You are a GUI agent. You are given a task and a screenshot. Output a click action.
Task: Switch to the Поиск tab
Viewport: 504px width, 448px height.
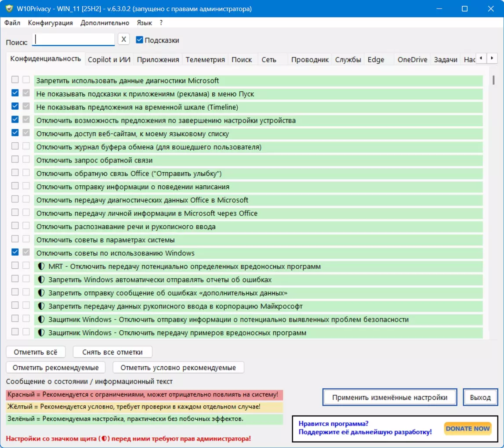coord(242,59)
